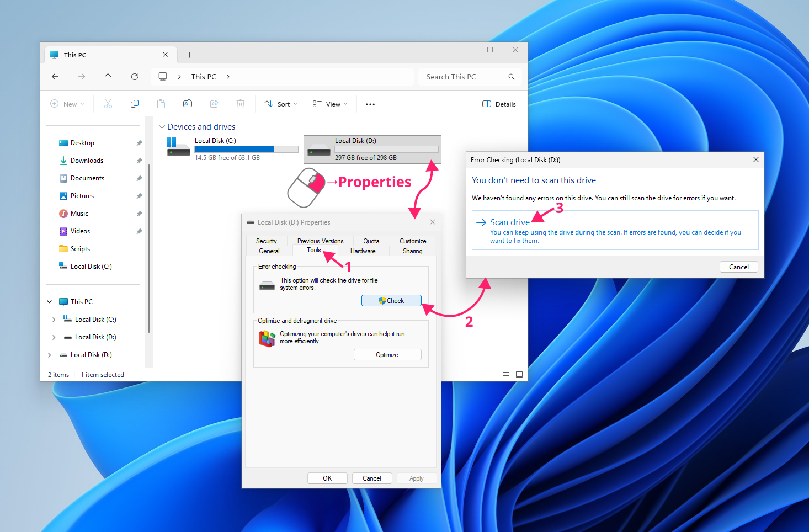Open Scripts folder in sidebar
809x532 pixels.
pos(80,249)
